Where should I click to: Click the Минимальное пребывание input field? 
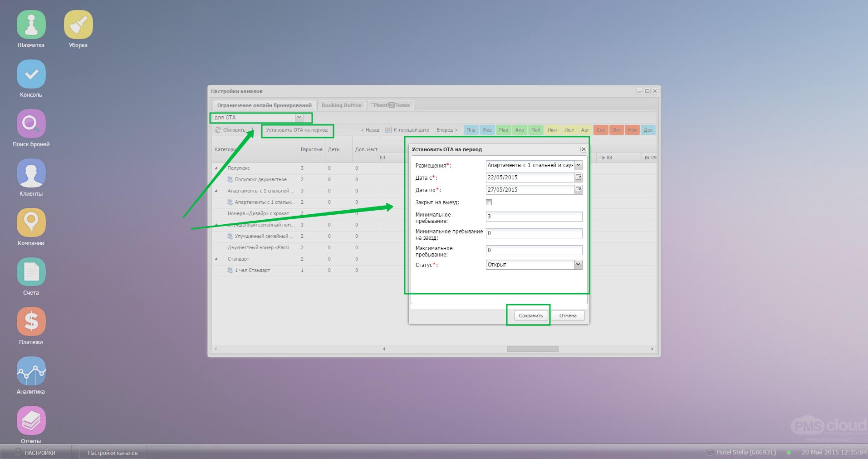tap(534, 217)
